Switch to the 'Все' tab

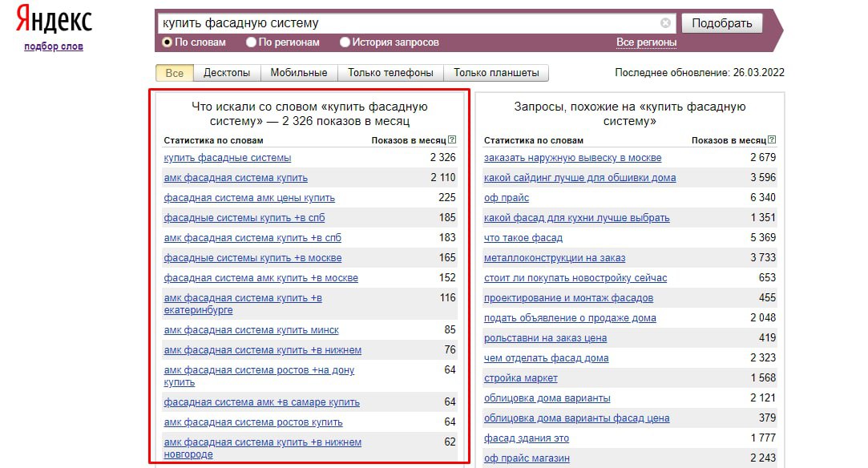(174, 73)
